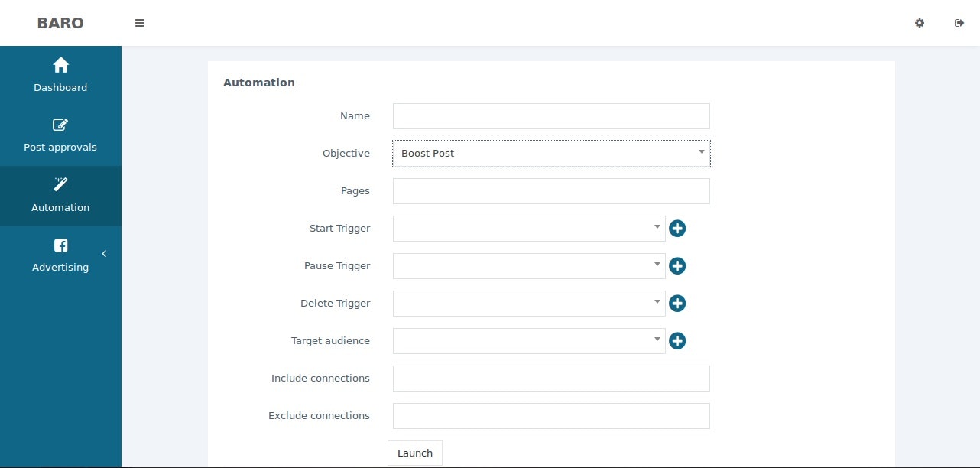Click the hamburger menu icon
Image resolution: width=980 pixels, height=468 pixels.
pyautogui.click(x=140, y=23)
